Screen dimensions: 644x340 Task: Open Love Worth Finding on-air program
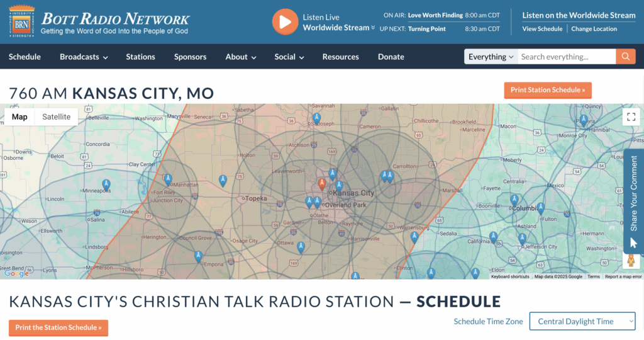[x=435, y=15]
